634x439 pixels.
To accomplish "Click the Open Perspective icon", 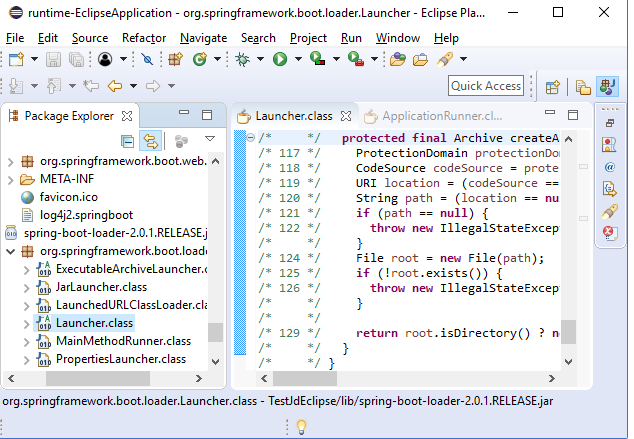I will coord(552,87).
